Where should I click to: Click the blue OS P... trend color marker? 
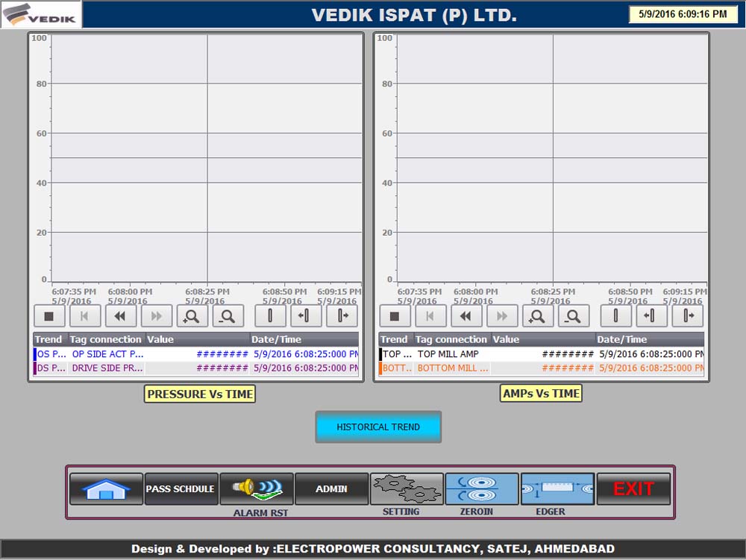click(35, 354)
